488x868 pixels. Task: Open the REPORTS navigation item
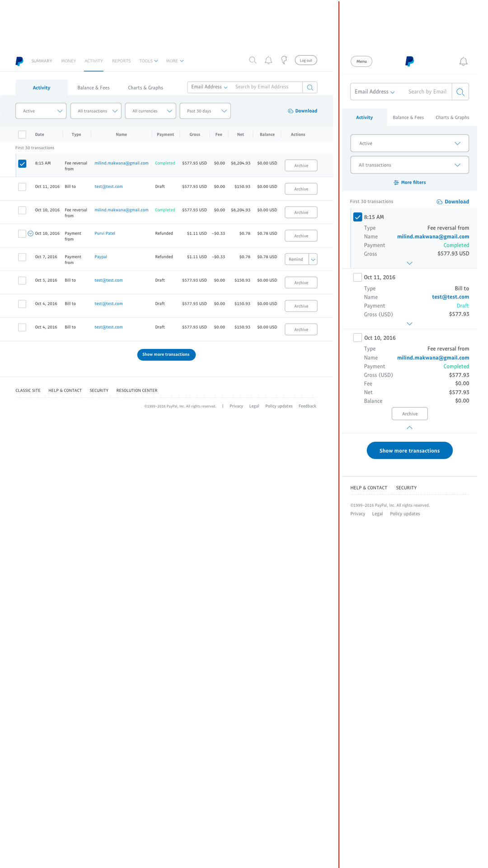[121, 61]
